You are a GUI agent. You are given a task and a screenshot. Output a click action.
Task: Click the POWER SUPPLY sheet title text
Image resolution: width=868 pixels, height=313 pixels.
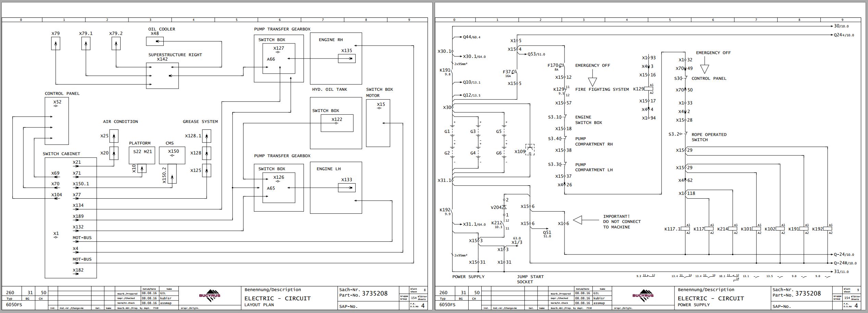coord(694,305)
